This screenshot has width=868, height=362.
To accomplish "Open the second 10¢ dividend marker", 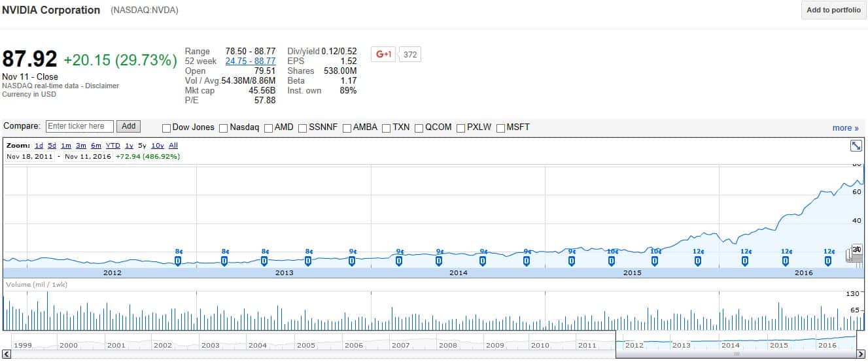I will (x=655, y=261).
